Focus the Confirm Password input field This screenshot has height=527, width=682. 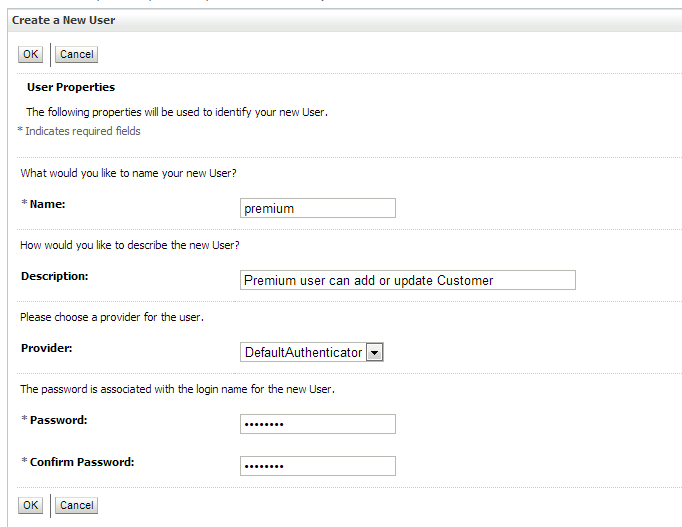(318, 466)
